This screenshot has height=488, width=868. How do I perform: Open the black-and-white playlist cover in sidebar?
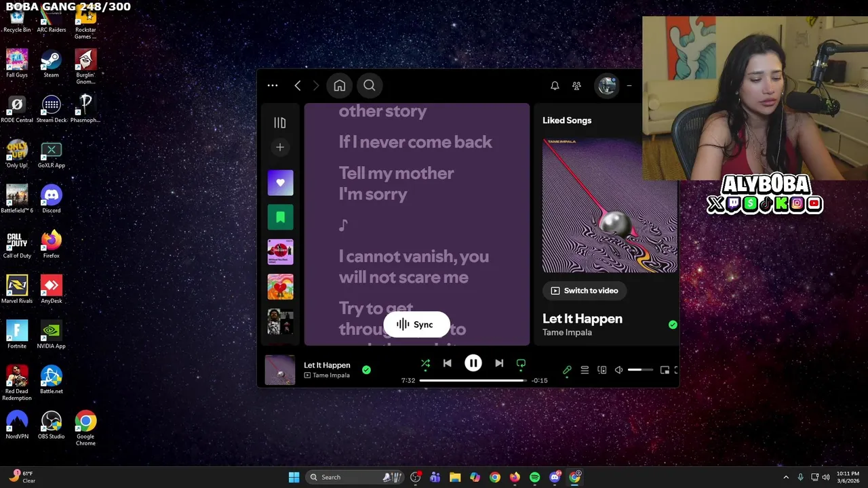point(280,321)
